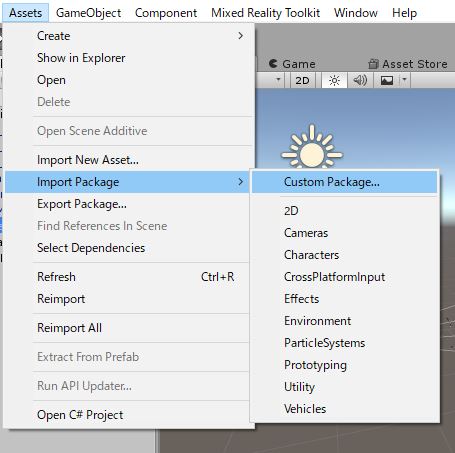Open the shading mode dropdown arrow
The width and height of the screenshot is (455, 453).
[278, 80]
